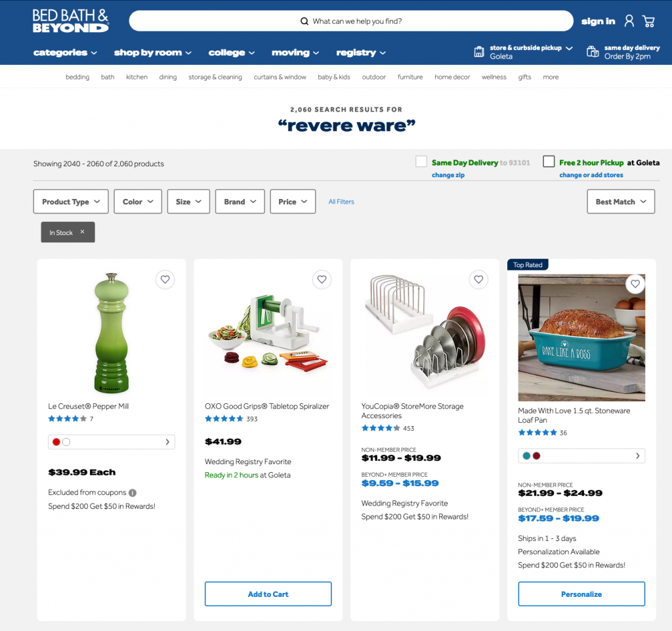
Task: Add OXO Spiralizer to cart
Action: coord(268,594)
